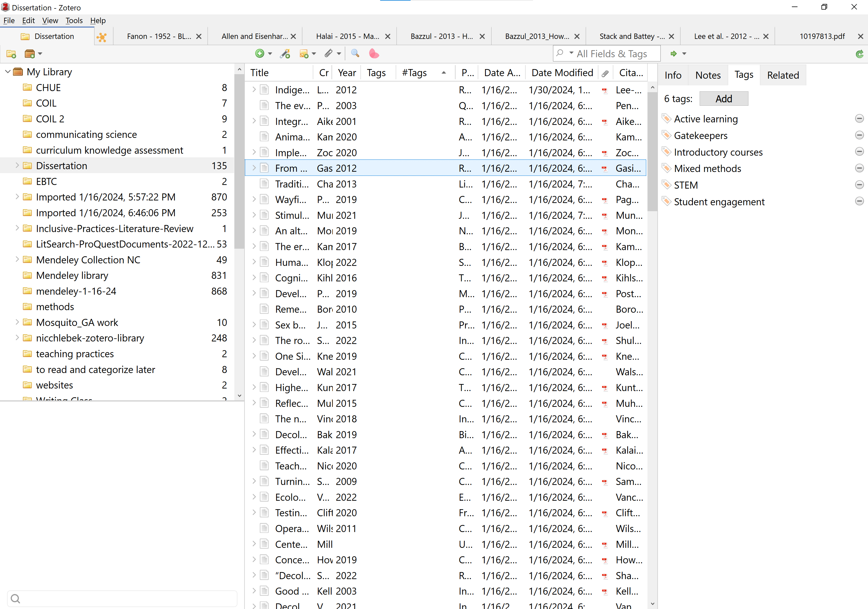Remove the Active learning tag
Image resolution: width=868 pixels, height=609 pixels.
(859, 119)
